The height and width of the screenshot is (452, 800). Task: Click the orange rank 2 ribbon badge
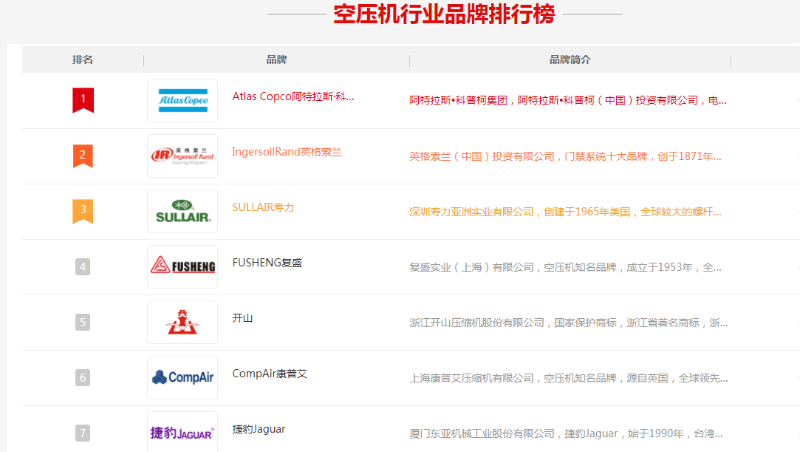(83, 156)
